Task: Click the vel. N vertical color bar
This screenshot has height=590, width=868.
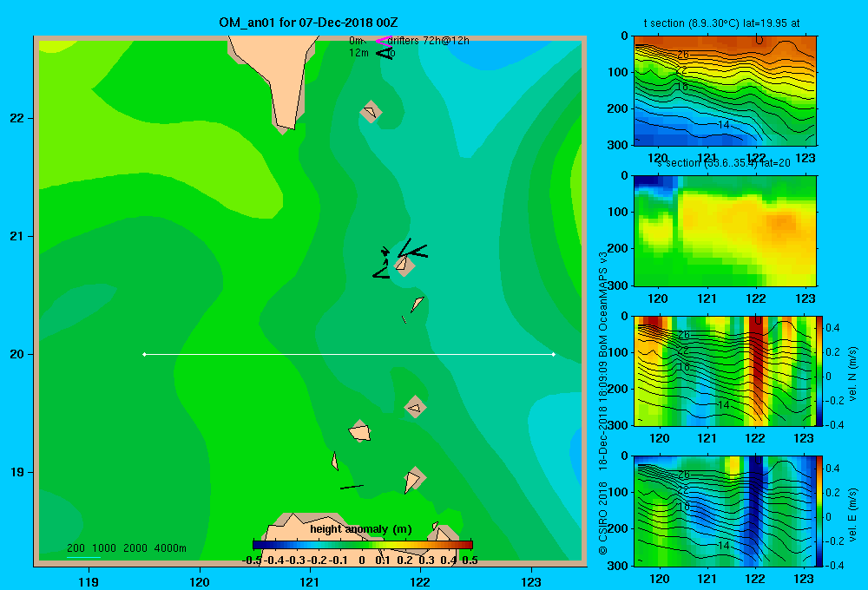Action: click(820, 370)
